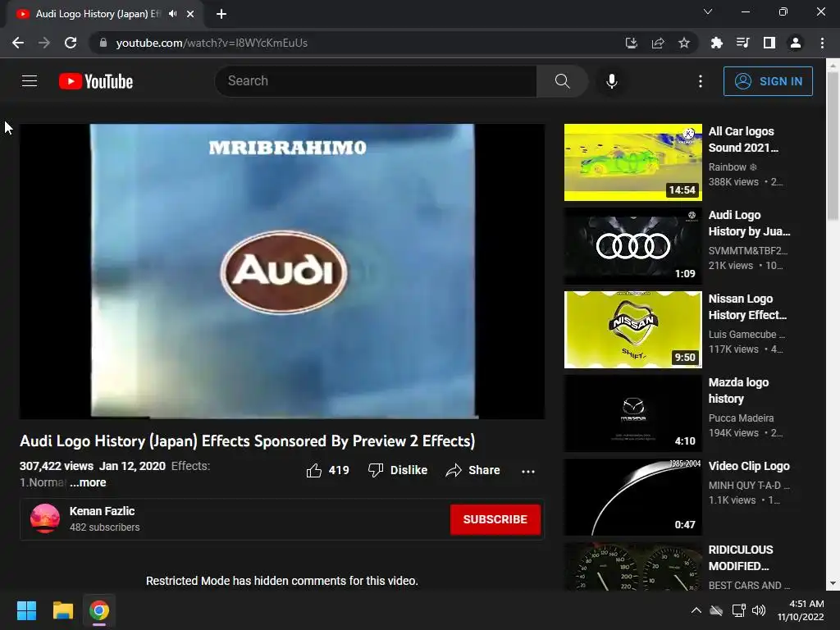Image resolution: width=840 pixels, height=630 pixels.
Task: Open File Explorer from taskbar
Action: pyautogui.click(x=62, y=610)
